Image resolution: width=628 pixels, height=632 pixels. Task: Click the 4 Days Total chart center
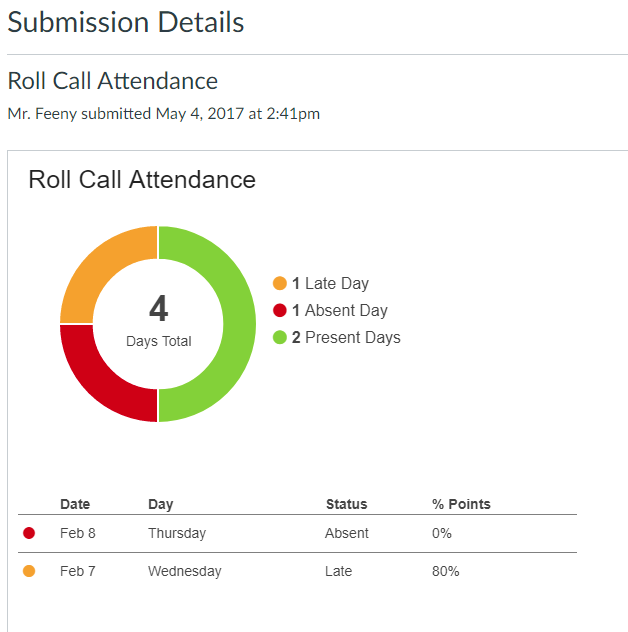click(x=158, y=320)
